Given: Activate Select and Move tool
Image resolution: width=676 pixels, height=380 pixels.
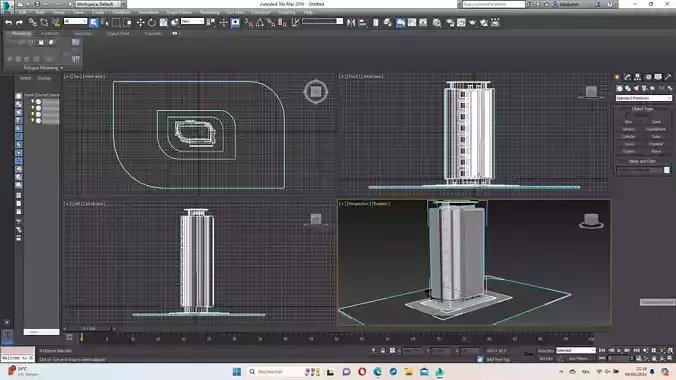Looking at the screenshot, I should (140, 22).
